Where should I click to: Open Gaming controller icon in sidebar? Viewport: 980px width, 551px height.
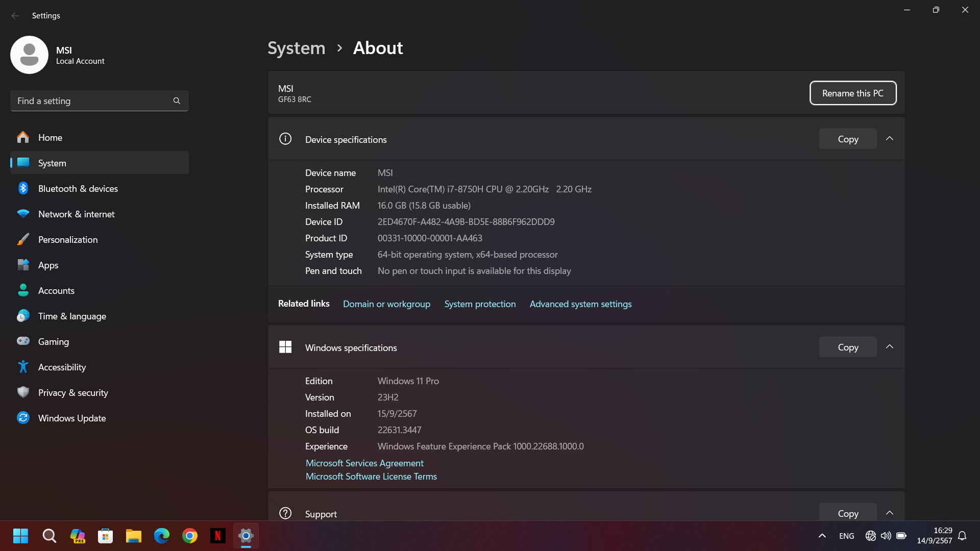[23, 341]
